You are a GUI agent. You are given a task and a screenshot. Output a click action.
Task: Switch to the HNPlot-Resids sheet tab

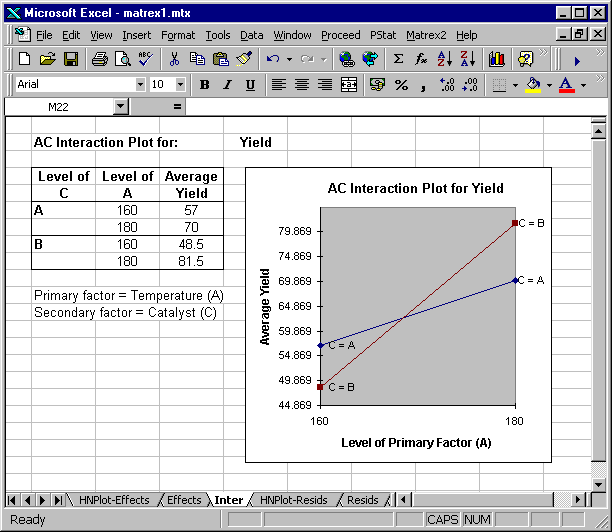294,500
